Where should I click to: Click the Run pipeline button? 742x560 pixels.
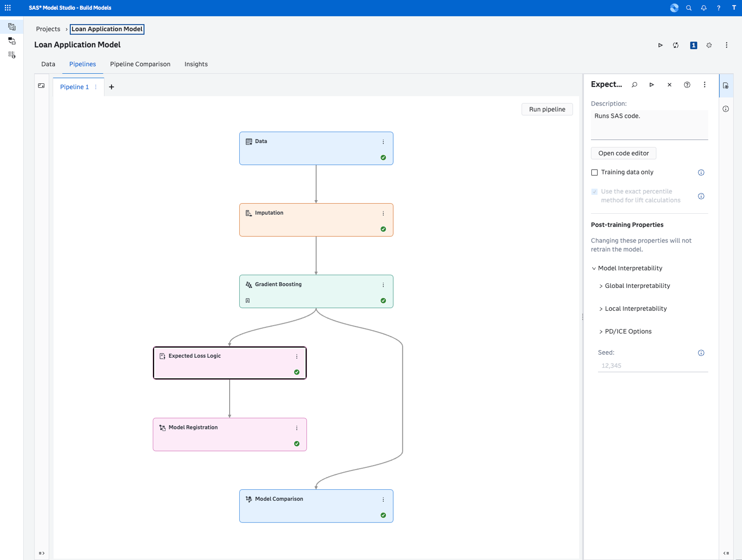tap(547, 109)
